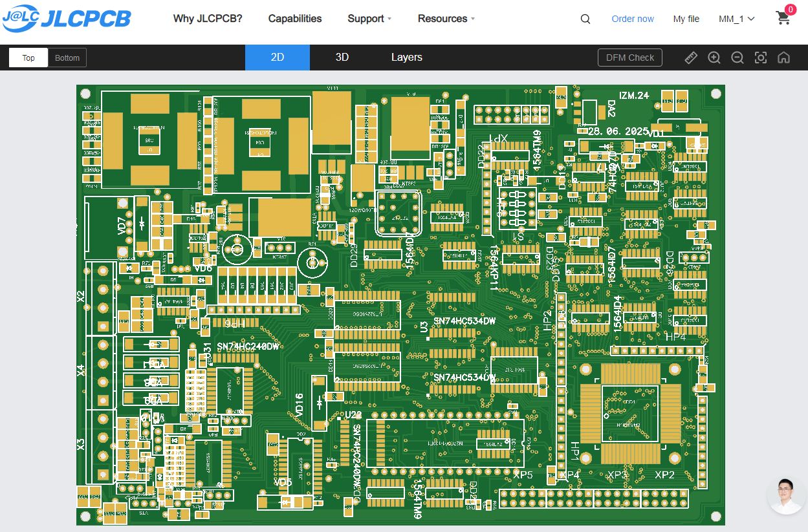Screen dimensions: 808x532
Task: Switch to the 3D view tab
Action: point(342,58)
